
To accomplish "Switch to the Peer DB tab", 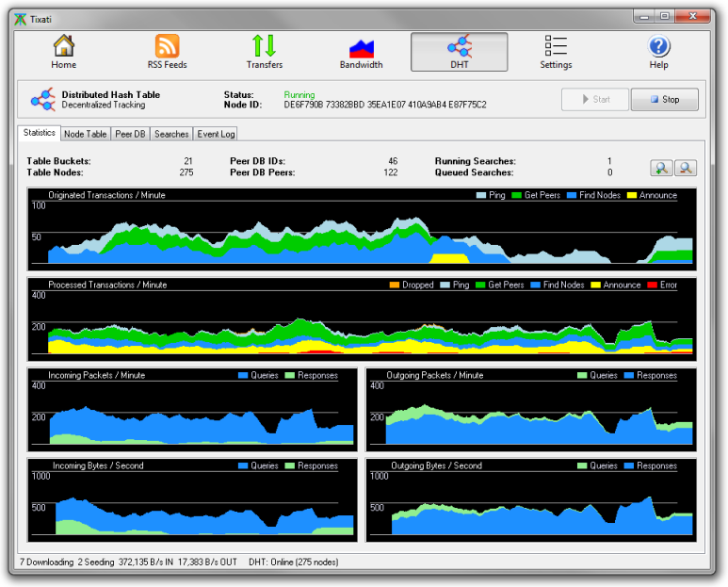I will [x=130, y=134].
